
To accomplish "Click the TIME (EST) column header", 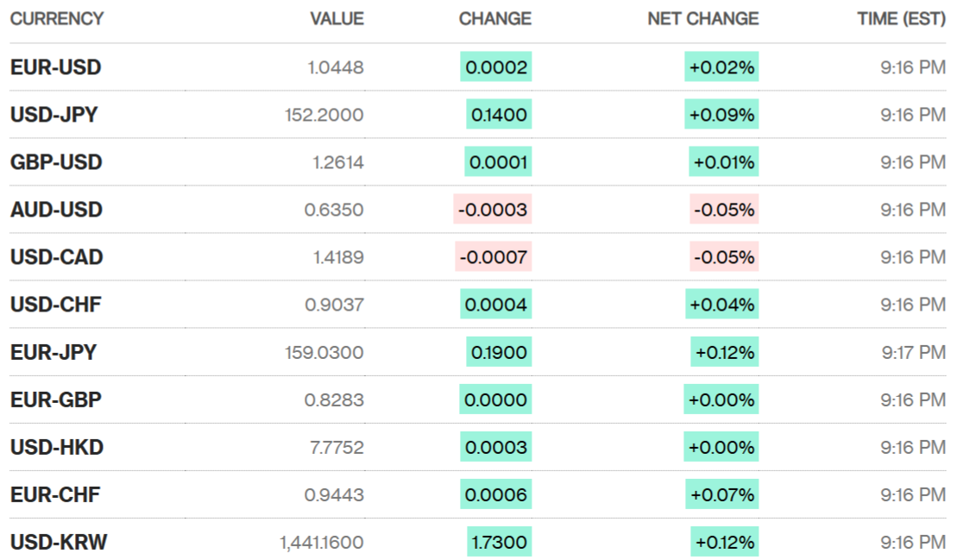I will [901, 19].
